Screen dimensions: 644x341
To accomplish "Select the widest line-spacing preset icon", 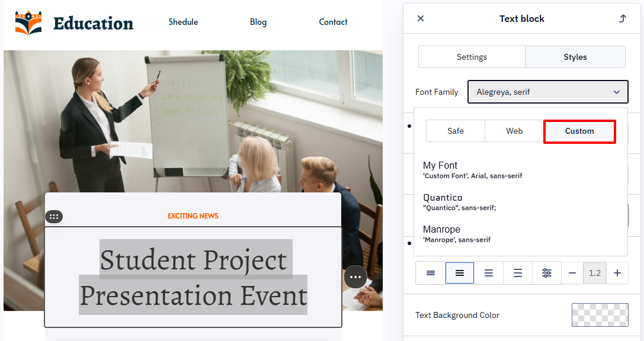I will coord(517,273).
